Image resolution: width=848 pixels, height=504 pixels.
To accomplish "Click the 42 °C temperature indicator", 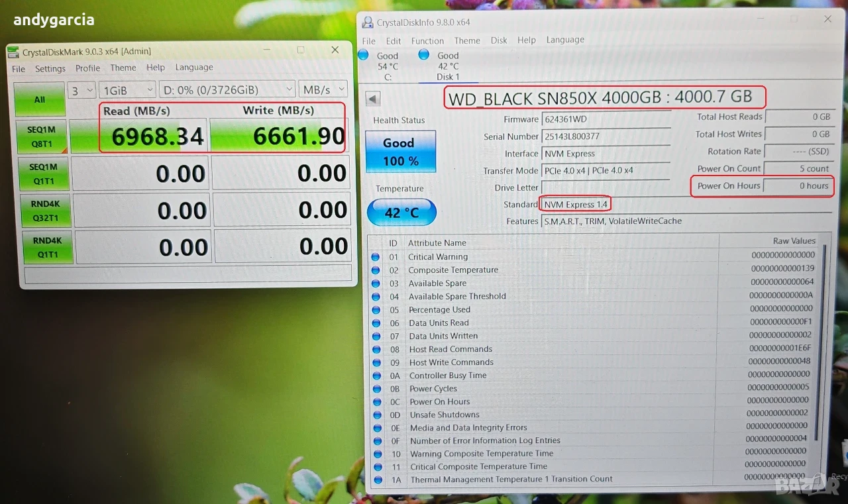I will click(401, 213).
